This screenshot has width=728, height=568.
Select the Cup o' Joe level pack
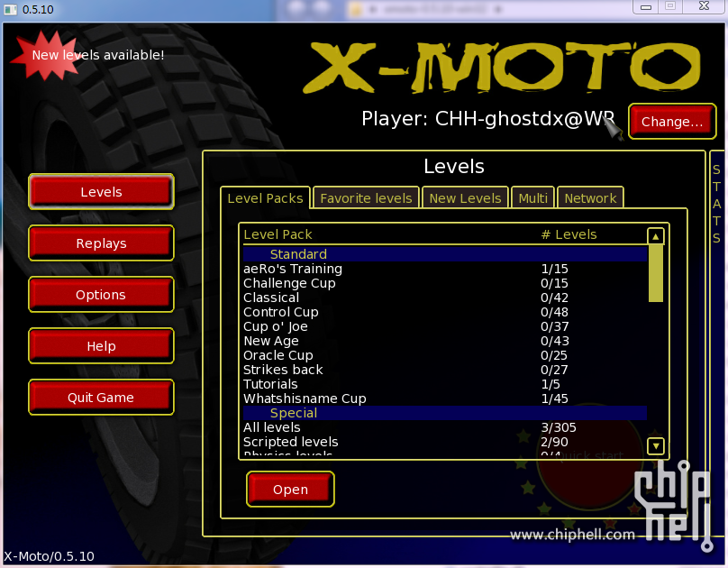point(445,326)
